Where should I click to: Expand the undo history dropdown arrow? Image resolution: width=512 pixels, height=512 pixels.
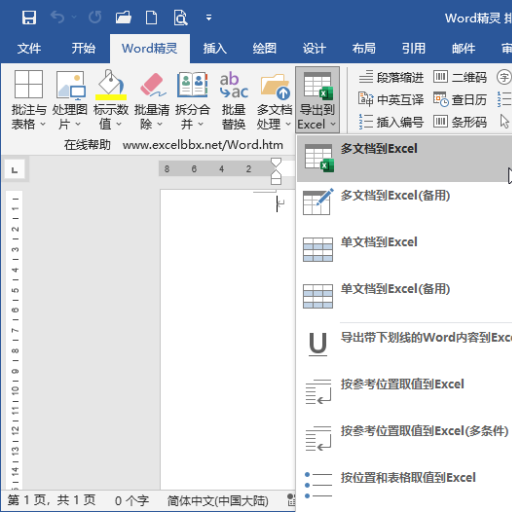tap(74, 17)
